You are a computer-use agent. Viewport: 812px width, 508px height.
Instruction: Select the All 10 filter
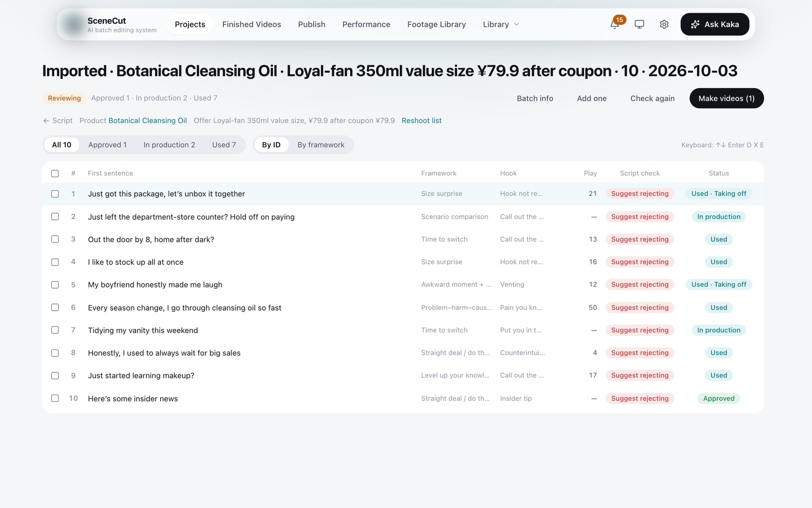[x=61, y=145]
